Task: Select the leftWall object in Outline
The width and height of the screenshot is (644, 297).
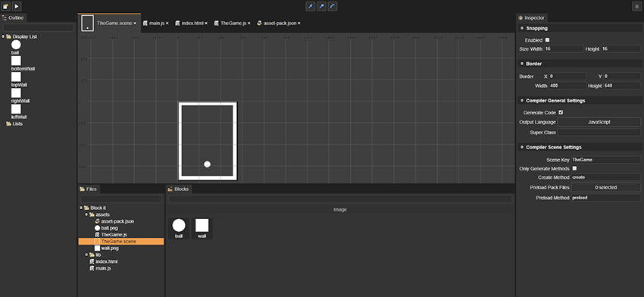Action: click(x=18, y=111)
